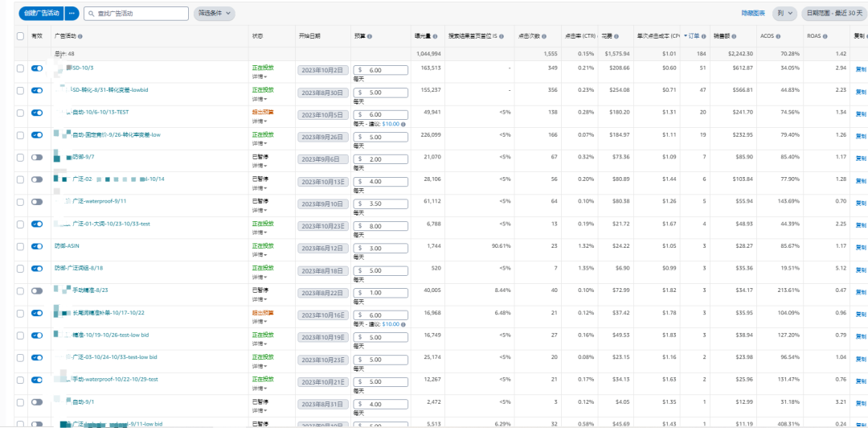This screenshot has width=868, height=428.
Task: Show info icon beside 搜索结果首页首位 IS header
Action: coord(502,36)
